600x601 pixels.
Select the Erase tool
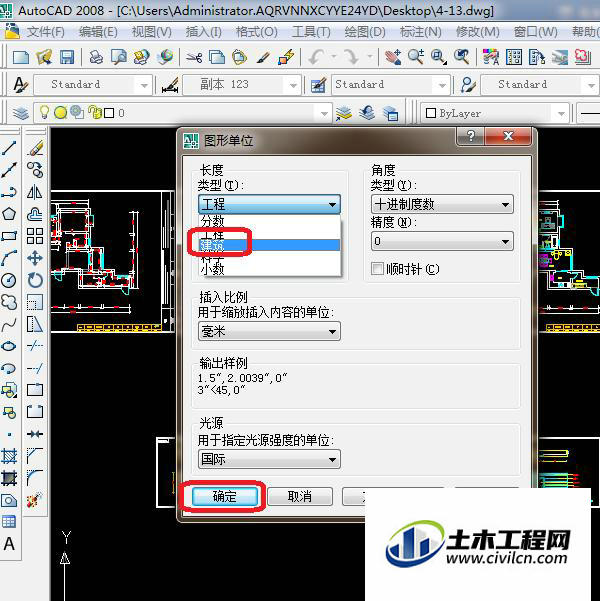tap(35, 148)
